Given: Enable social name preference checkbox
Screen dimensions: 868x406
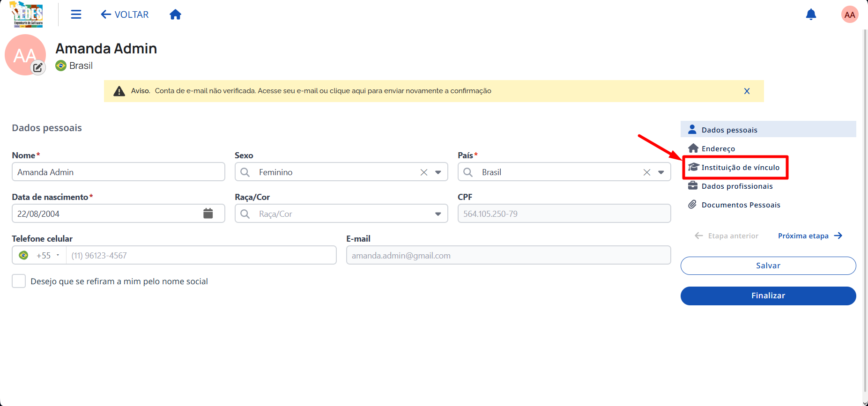Looking at the screenshot, I should point(19,281).
